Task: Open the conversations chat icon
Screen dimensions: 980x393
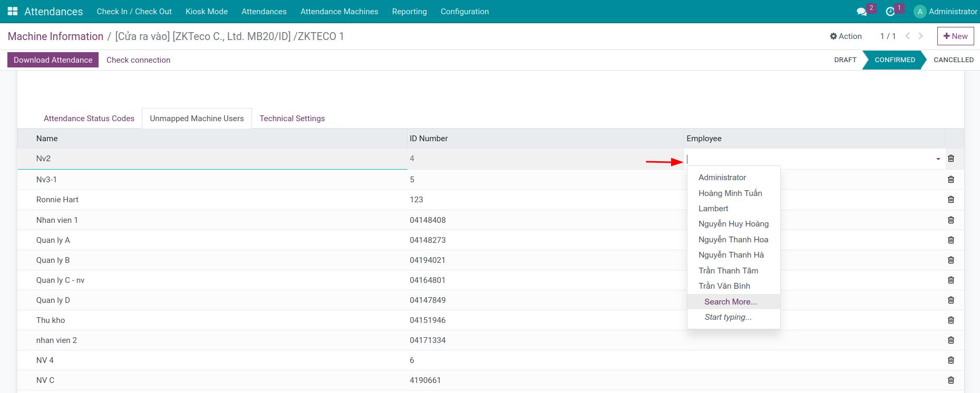Action: pos(862,12)
